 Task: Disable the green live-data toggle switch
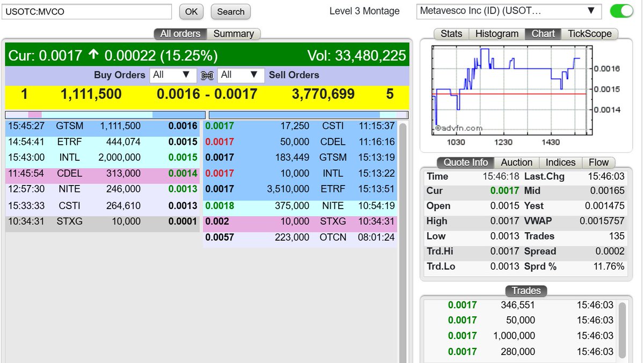[x=621, y=10]
